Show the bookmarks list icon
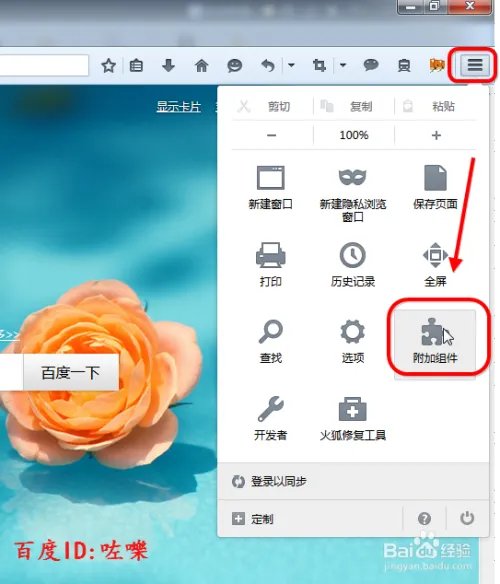 136,66
